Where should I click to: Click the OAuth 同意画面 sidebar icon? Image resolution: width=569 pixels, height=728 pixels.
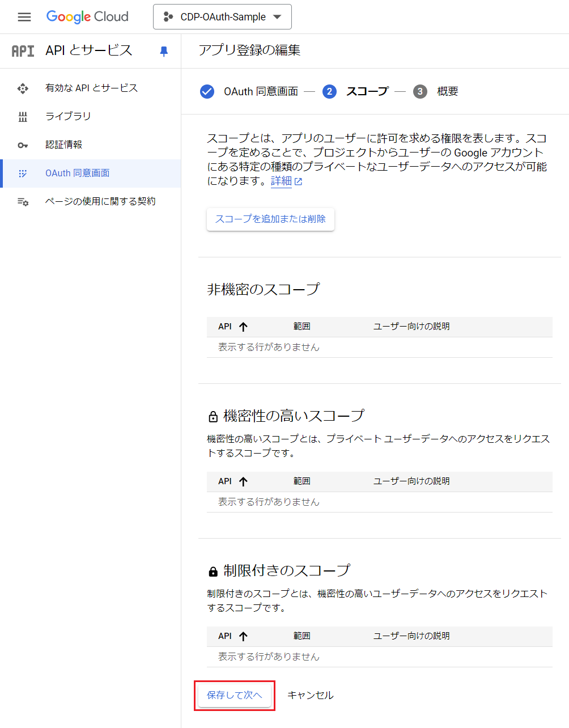(23, 173)
